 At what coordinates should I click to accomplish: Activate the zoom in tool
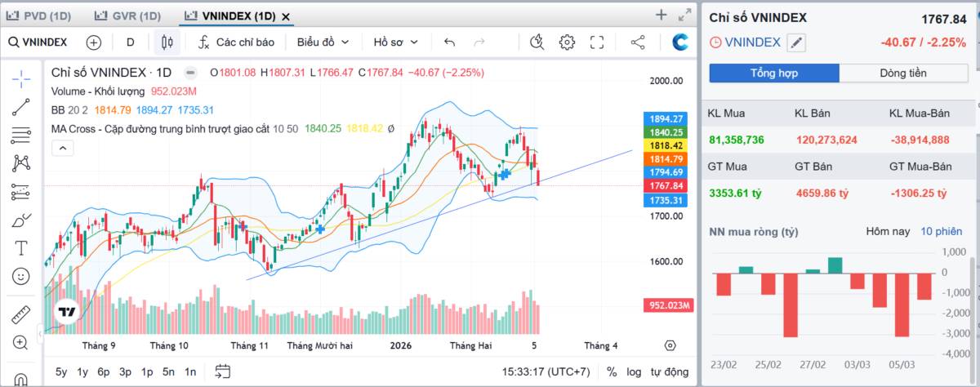tap(21, 343)
